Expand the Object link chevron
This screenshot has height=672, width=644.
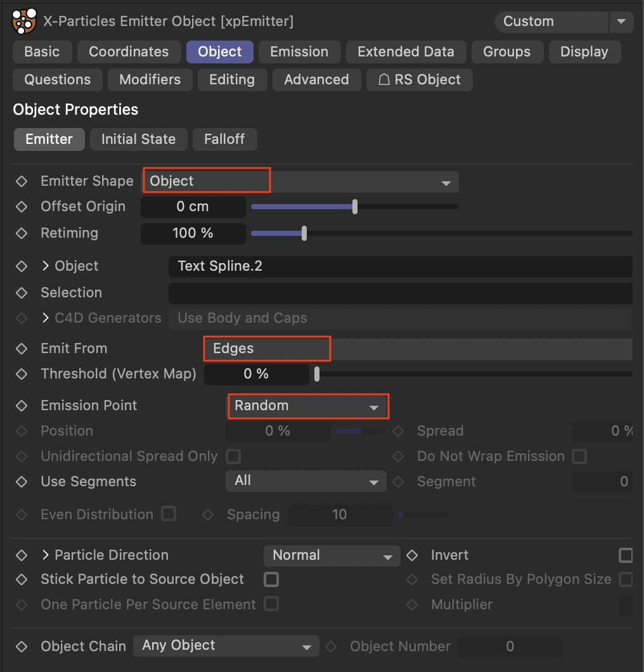(x=46, y=266)
